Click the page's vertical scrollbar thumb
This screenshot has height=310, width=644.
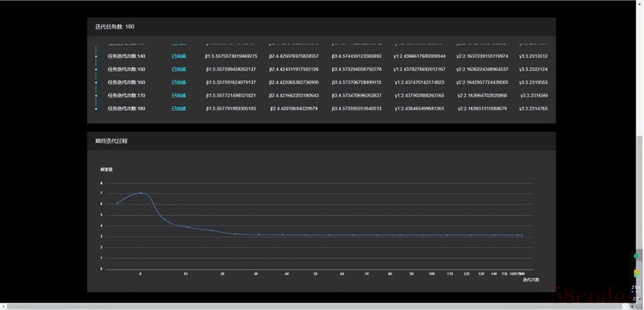point(640,219)
